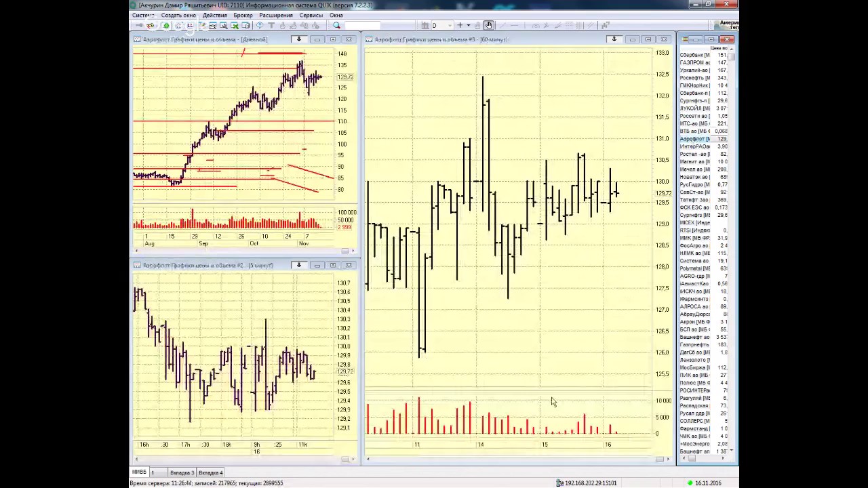
Task: Select МТС-ао row in quotes table
Action: point(704,123)
